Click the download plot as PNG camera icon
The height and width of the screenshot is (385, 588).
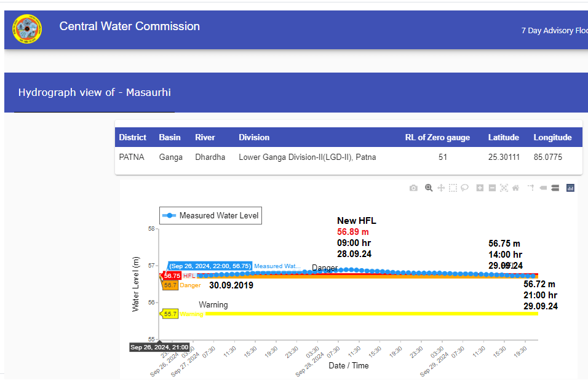[413, 188]
